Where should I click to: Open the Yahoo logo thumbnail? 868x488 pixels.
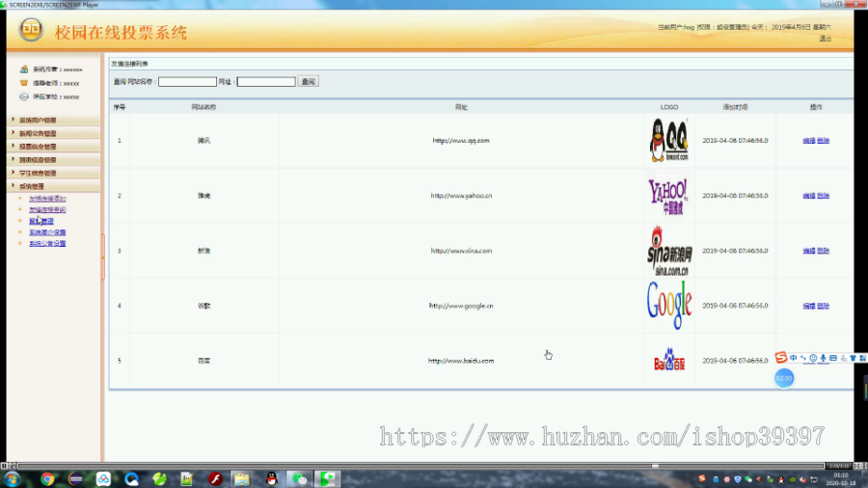(x=668, y=196)
